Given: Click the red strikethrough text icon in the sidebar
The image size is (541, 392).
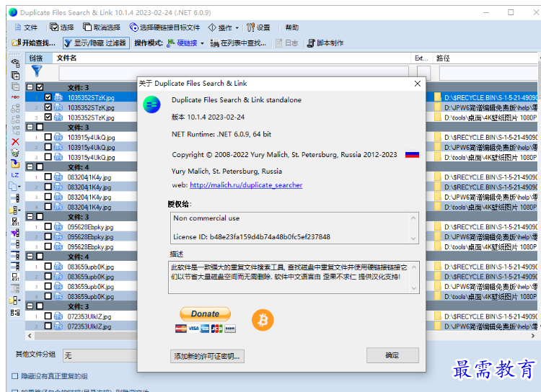Looking at the screenshot, I should pos(15,97).
